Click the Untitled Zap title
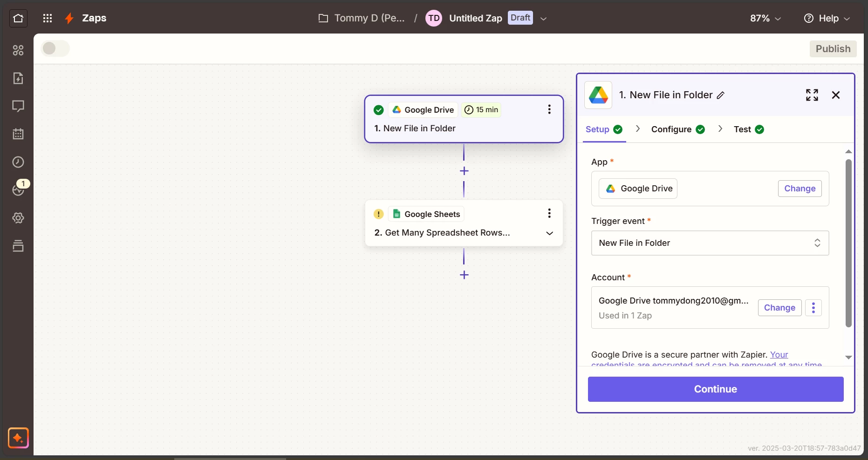Viewport: 868px width, 460px height. [476, 18]
